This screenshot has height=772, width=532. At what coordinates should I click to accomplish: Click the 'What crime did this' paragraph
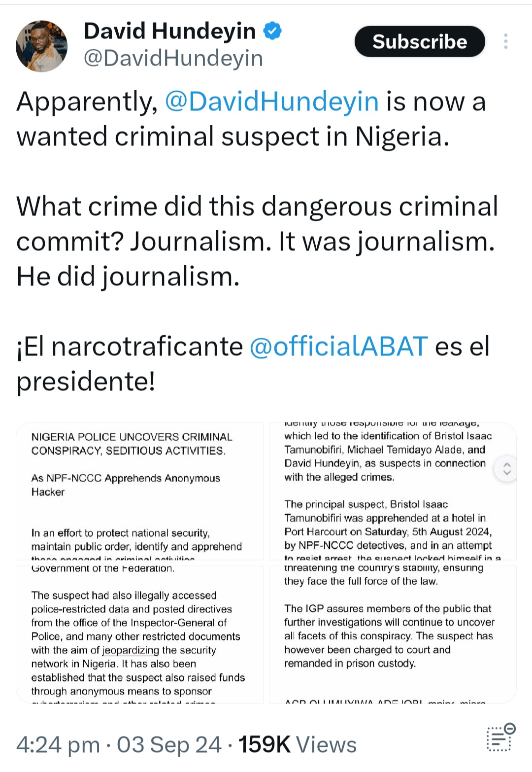coord(256,241)
